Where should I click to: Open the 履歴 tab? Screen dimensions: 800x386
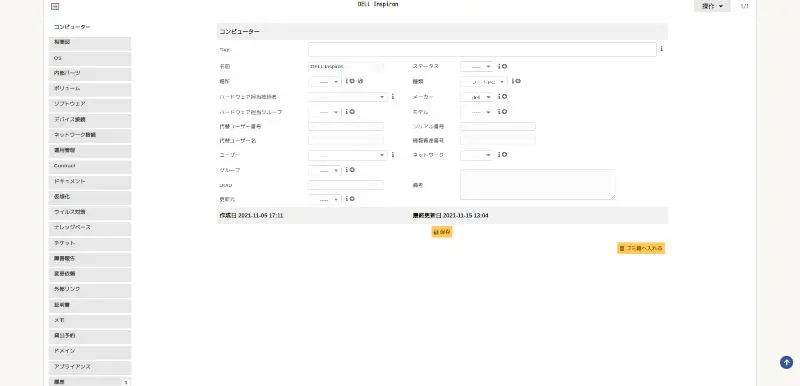(x=90, y=382)
